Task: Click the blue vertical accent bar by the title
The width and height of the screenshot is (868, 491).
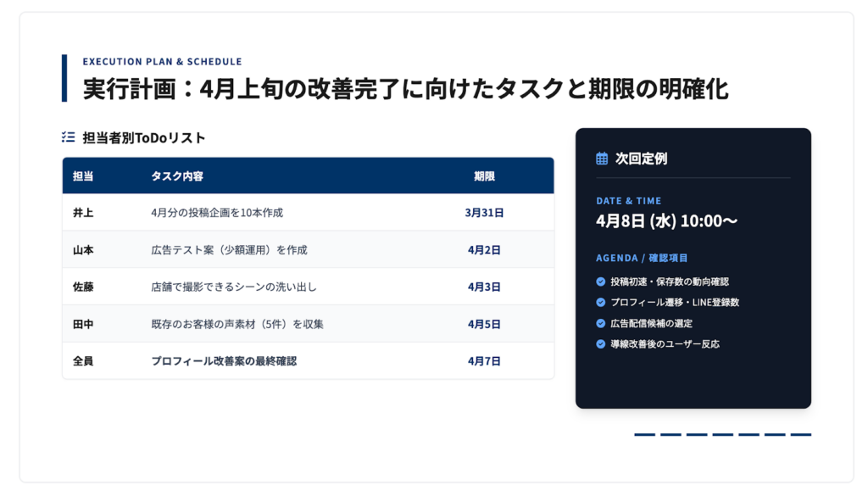Action: (x=64, y=78)
